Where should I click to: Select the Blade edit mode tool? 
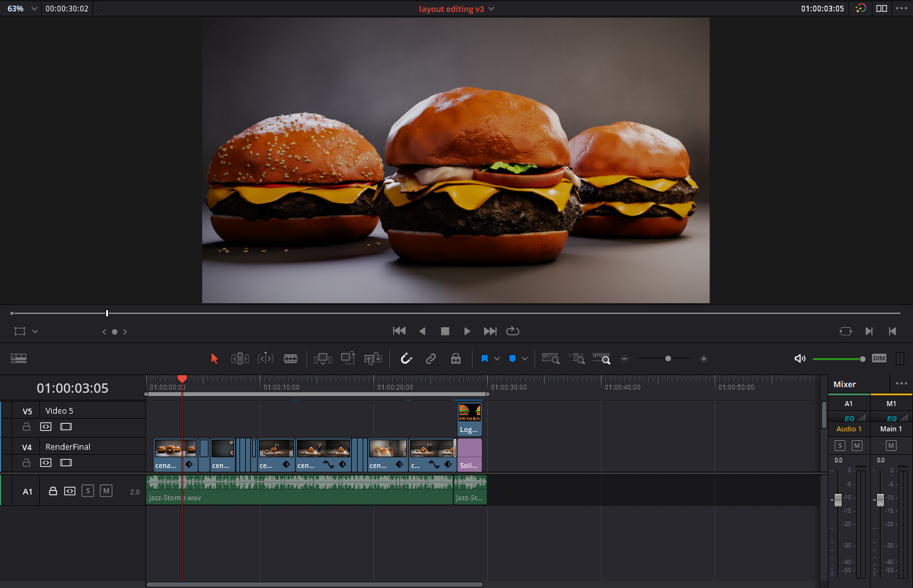pyautogui.click(x=291, y=359)
